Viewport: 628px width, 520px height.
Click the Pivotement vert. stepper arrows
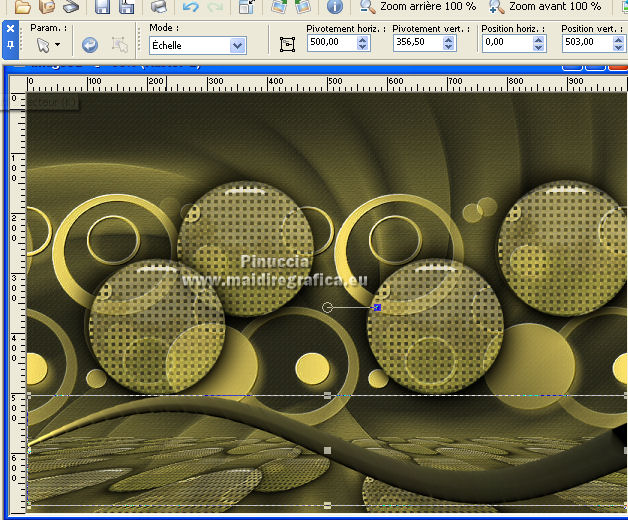449,44
